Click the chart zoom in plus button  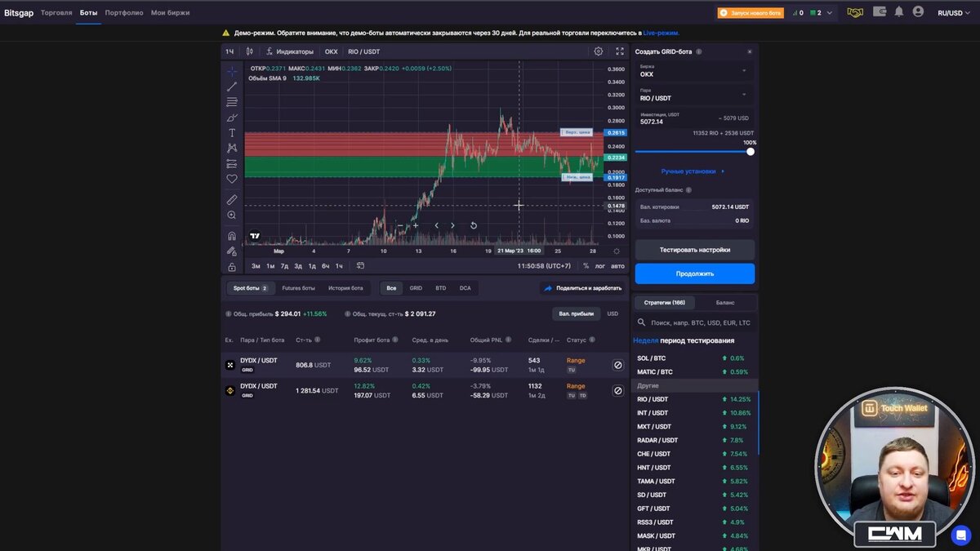click(x=416, y=225)
